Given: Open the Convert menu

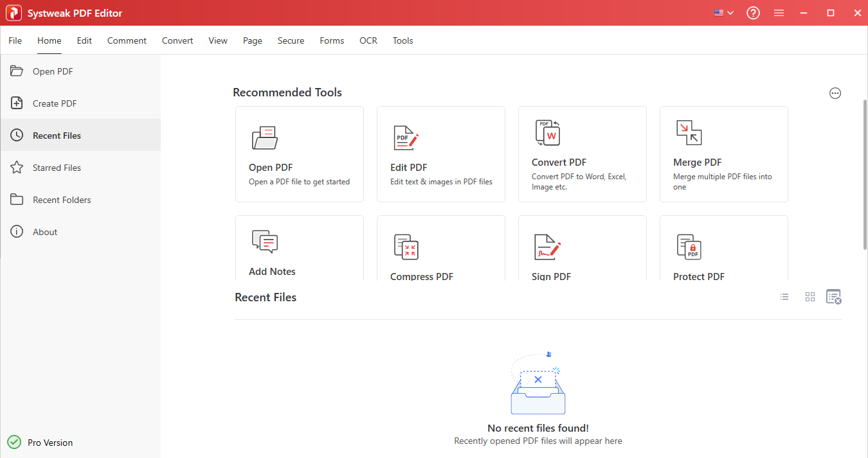Looking at the screenshot, I should (x=177, y=40).
